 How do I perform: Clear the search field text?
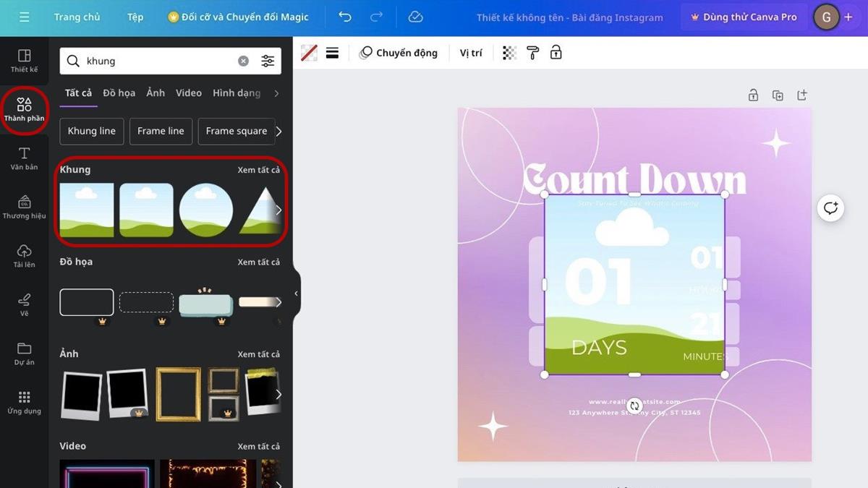tap(244, 61)
